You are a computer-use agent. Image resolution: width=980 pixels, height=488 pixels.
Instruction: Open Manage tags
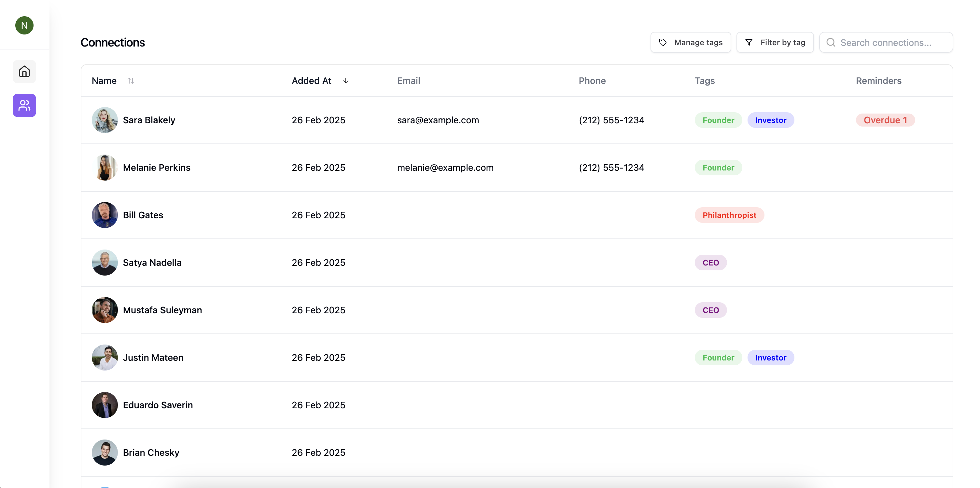(x=691, y=43)
